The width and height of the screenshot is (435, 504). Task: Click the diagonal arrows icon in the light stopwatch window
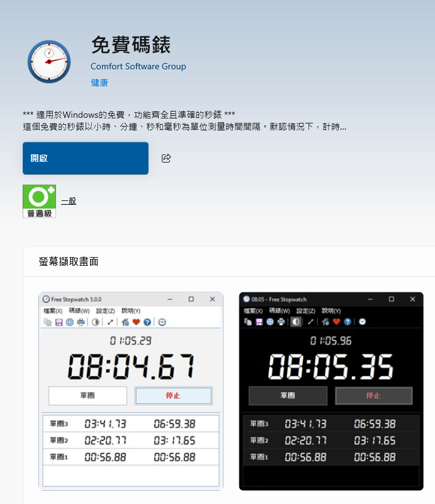pos(110,322)
